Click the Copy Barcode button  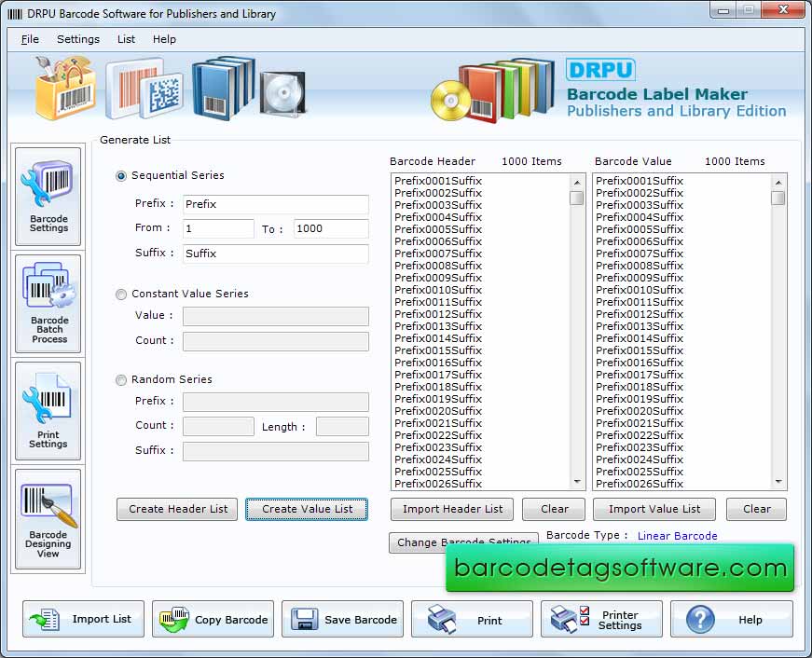(213, 620)
